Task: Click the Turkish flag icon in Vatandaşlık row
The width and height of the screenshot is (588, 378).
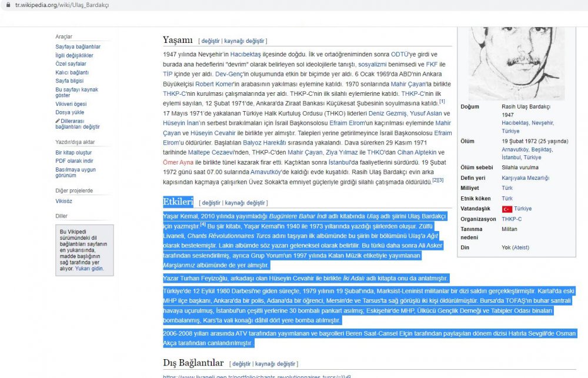Action: (507, 209)
